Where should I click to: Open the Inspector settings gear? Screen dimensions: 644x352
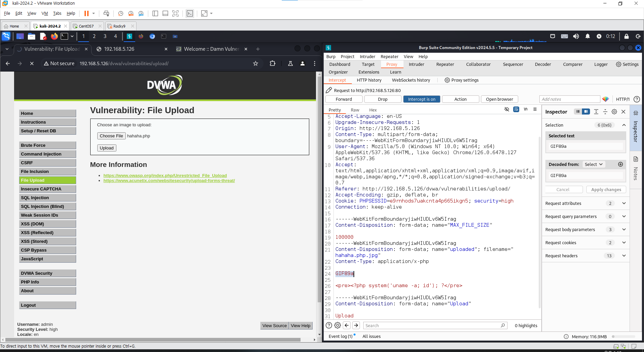[x=614, y=112]
